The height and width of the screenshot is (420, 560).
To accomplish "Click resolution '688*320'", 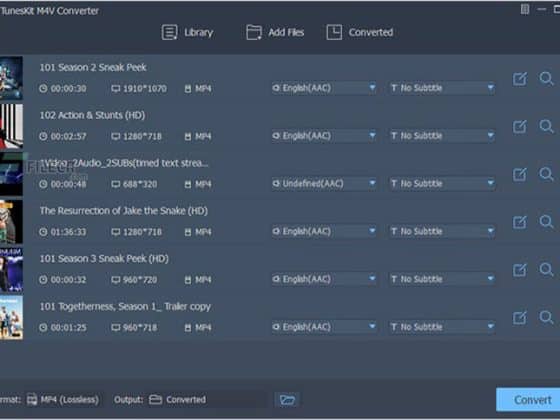I will click(140, 184).
